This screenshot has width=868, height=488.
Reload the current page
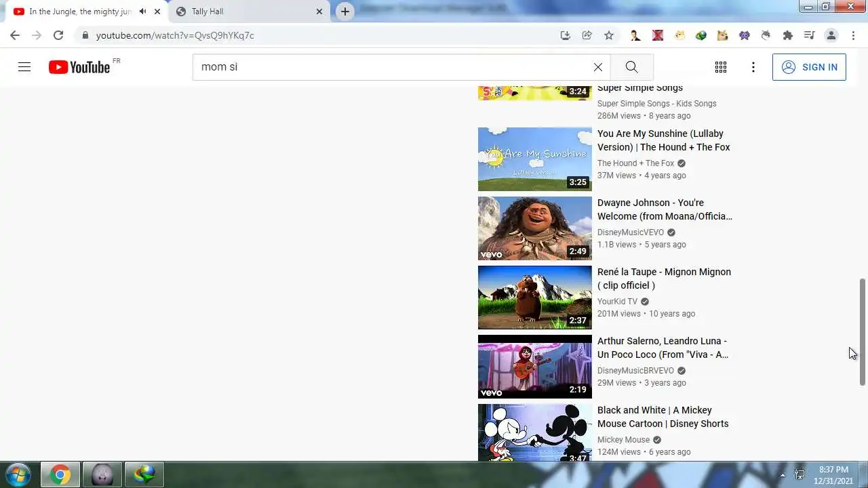pyautogui.click(x=58, y=35)
